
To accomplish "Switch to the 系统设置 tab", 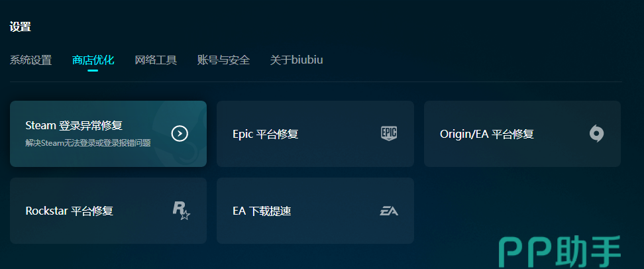I will [x=30, y=60].
